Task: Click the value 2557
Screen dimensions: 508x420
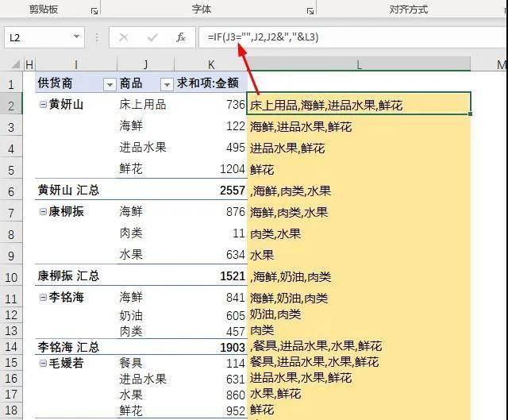Action: pyautogui.click(x=233, y=191)
